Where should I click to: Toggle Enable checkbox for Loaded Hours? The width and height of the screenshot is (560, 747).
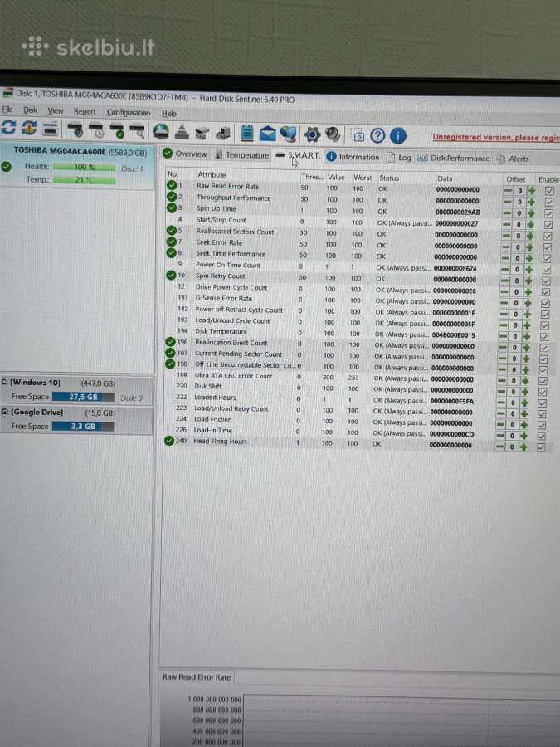tap(543, 403)
